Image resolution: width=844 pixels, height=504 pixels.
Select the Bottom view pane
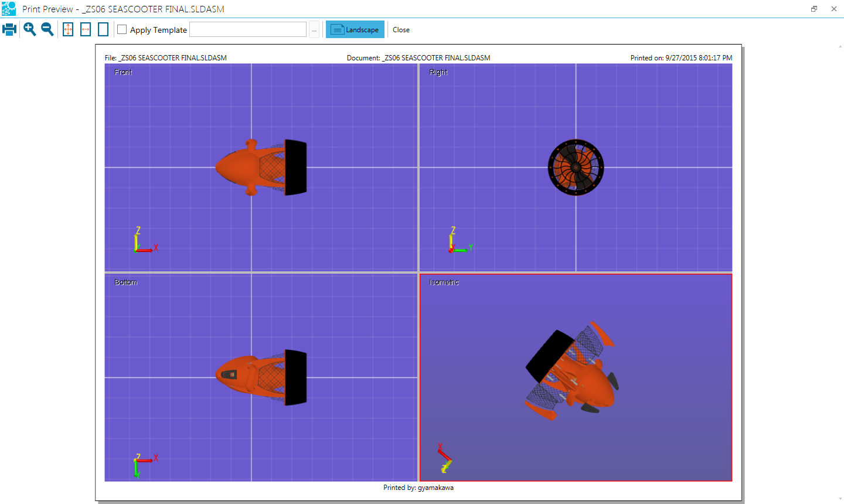pos(261,377)
